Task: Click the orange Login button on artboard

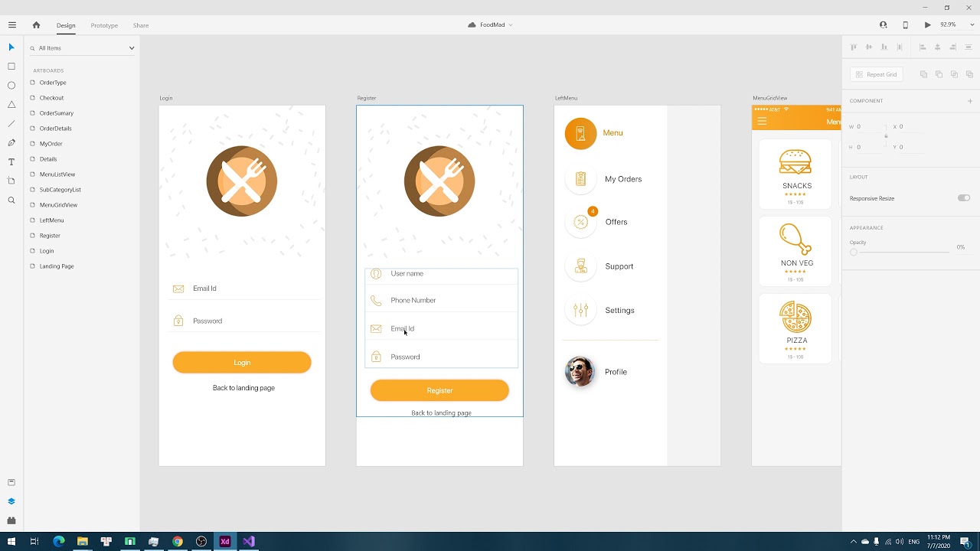Action: click(242, 363)
